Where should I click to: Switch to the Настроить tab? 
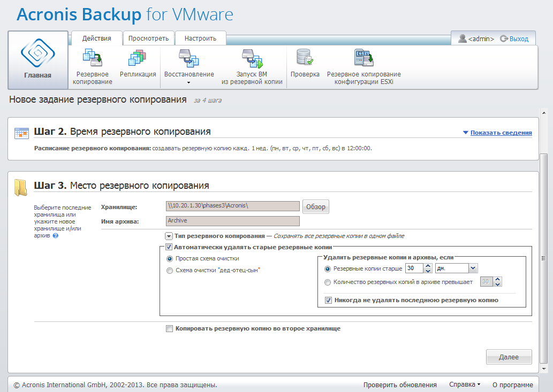point(200,38)
